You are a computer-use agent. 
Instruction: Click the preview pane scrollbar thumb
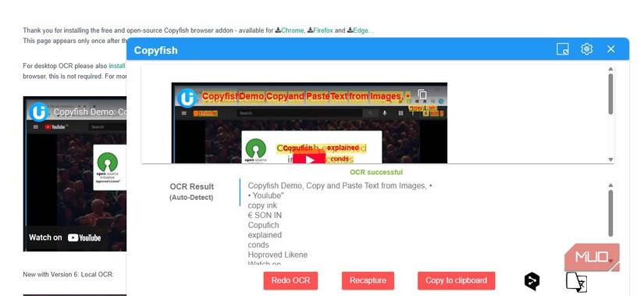pyautogui.click(x=610, y=94)
